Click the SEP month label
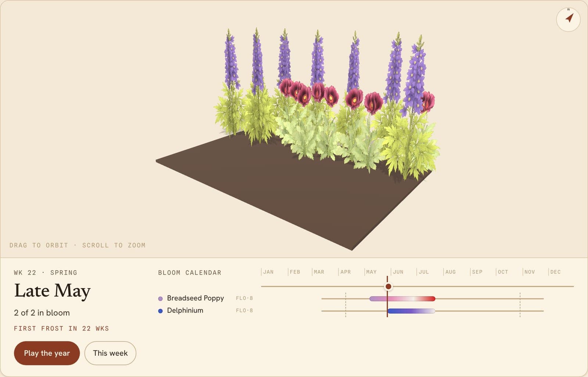Image resolution: width=588 pixels, height=377 pixels. click(477, 272)
